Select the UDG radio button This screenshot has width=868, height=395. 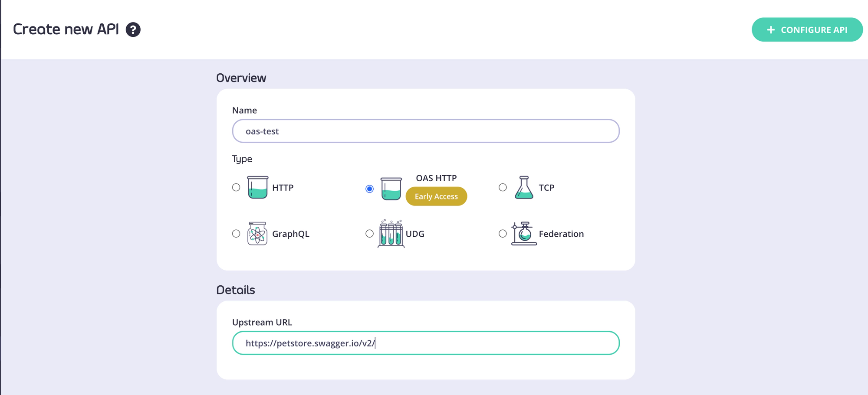[369, 233]
